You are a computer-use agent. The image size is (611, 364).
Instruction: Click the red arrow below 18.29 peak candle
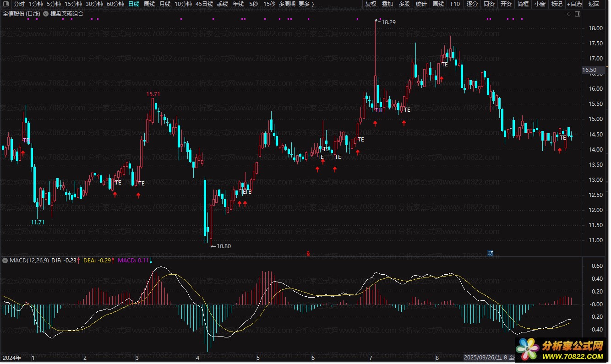pos(375,123)
